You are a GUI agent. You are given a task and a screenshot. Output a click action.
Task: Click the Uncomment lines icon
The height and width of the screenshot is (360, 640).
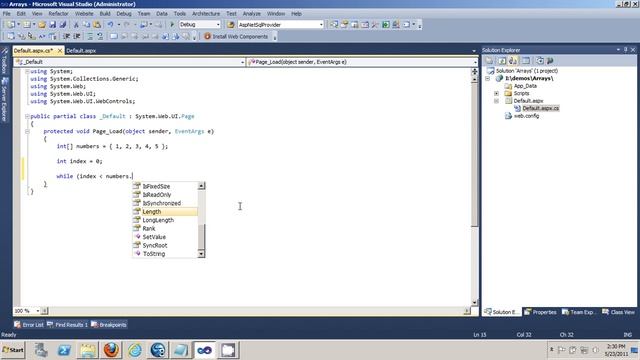pyautogui.click(x=100, y=37)
